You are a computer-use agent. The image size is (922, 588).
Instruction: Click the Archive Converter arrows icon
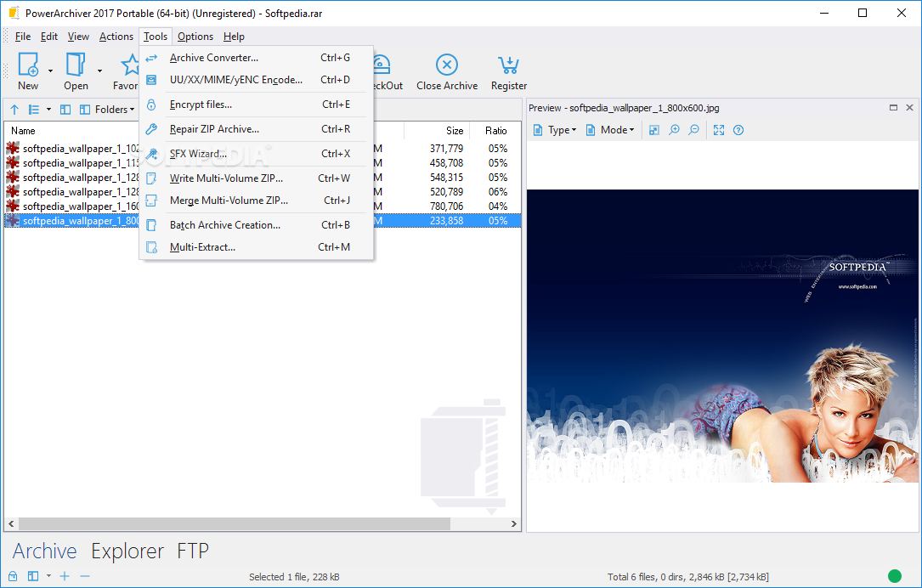pos(151,58)
